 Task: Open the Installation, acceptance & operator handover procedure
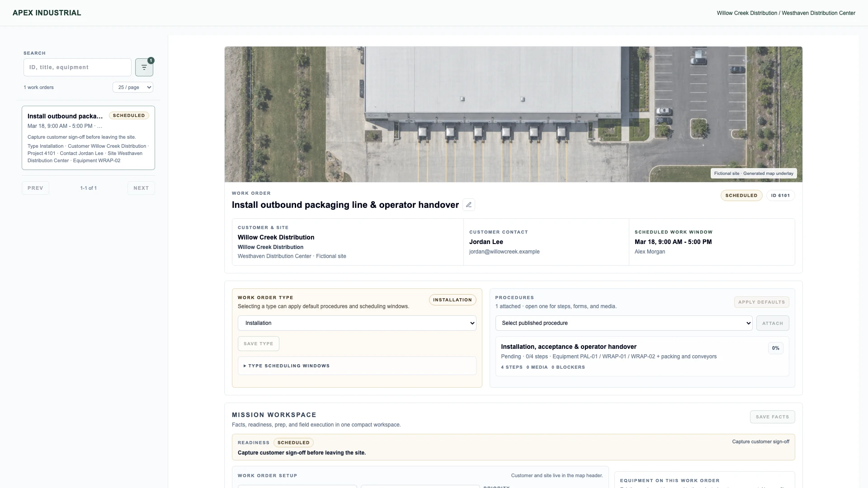[642, 357]
